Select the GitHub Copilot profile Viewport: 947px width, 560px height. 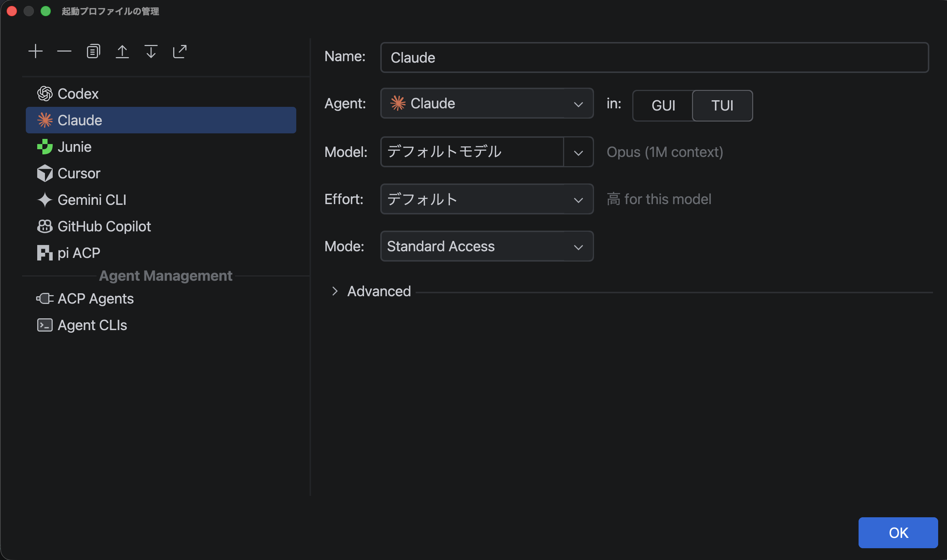tap(161, 227)
